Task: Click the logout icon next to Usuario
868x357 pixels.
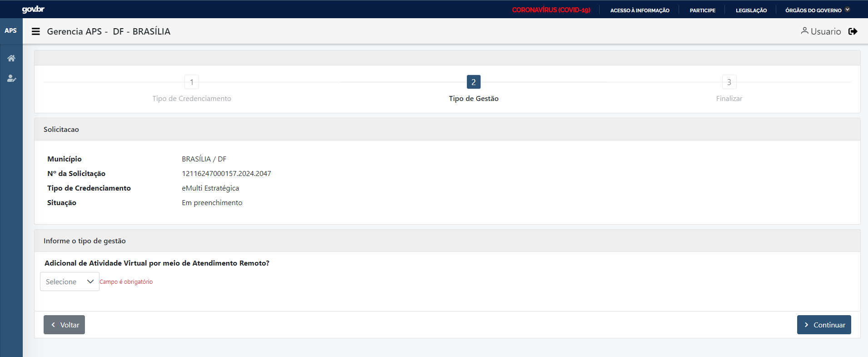Action: coord(853,31)
